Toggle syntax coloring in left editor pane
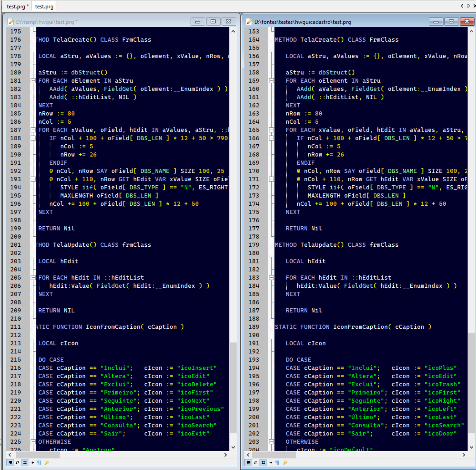Image resolution: width=476 pixels, height=470 pixels. [10, 462]
